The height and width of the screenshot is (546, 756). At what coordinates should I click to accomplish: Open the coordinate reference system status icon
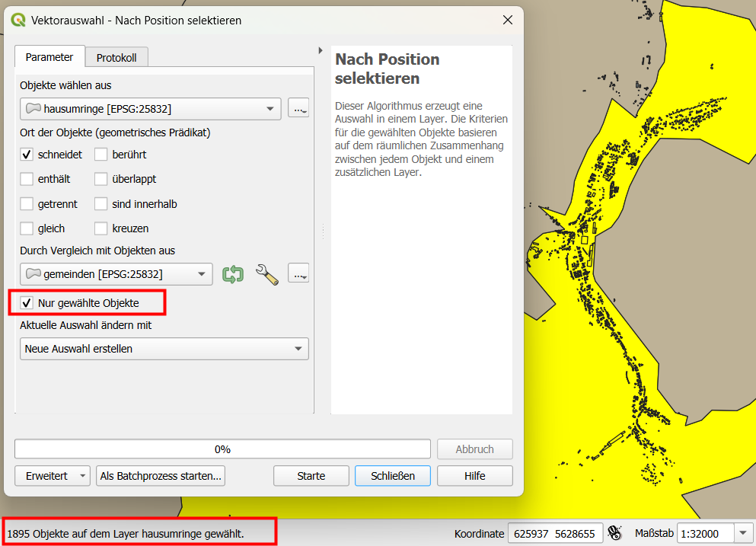pyautogui.click(x=614, y=533)
